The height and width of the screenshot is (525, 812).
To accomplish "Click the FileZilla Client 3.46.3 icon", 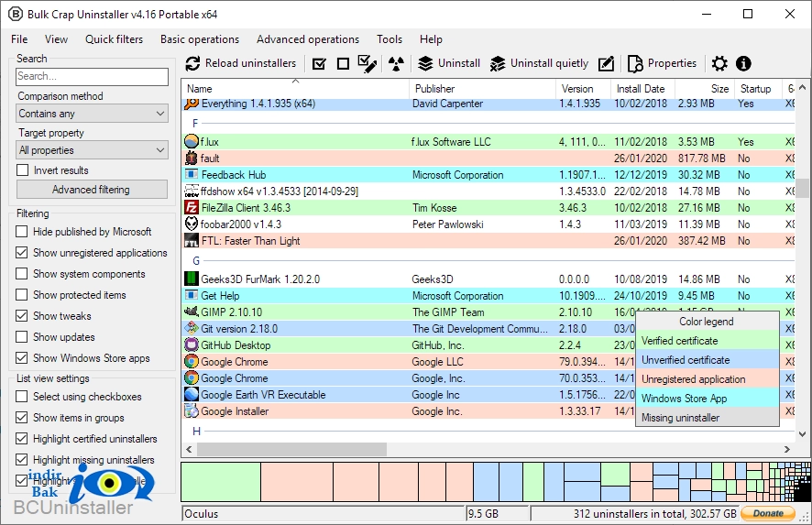I will [x=192, y=208].
